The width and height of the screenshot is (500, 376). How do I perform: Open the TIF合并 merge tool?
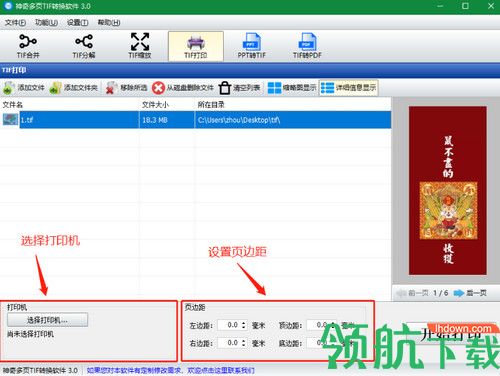28,46
